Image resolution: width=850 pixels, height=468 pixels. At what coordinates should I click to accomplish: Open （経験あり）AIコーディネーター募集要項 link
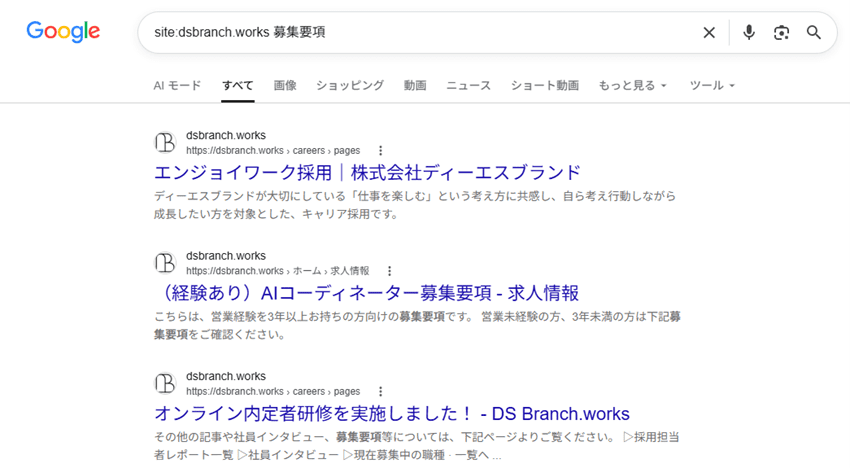coord(366,293)
